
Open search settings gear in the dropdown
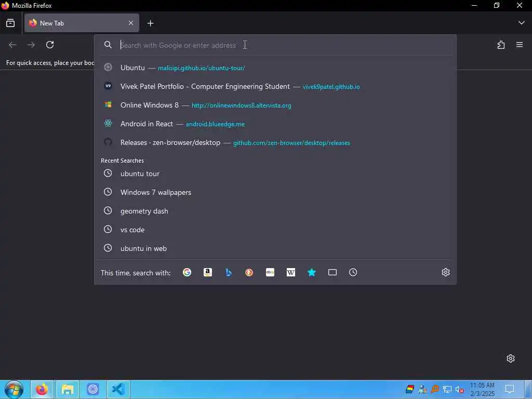(x=445, y=272)
